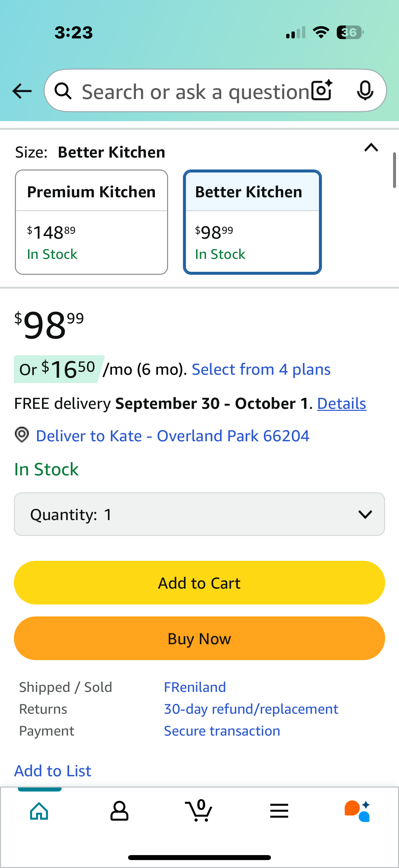
Task: Select the Premium Kitchen size option
Action: (x=91, y=222)
